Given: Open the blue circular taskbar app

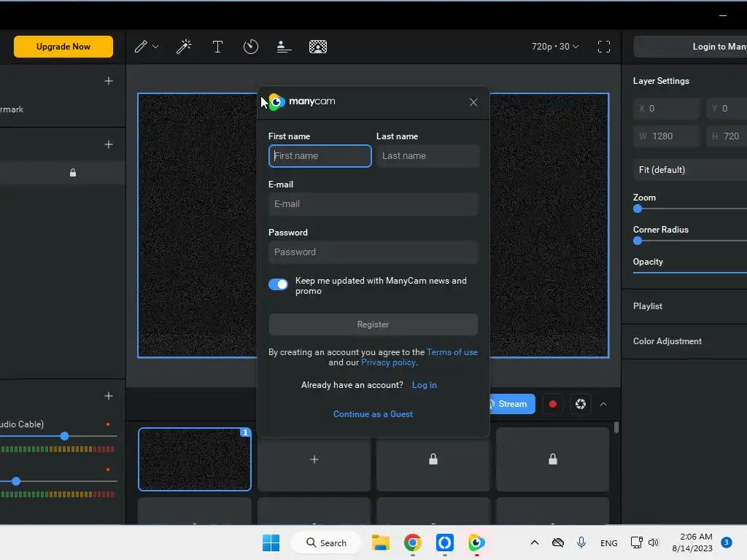Looking at the screenshot, I should coord(444,542).
